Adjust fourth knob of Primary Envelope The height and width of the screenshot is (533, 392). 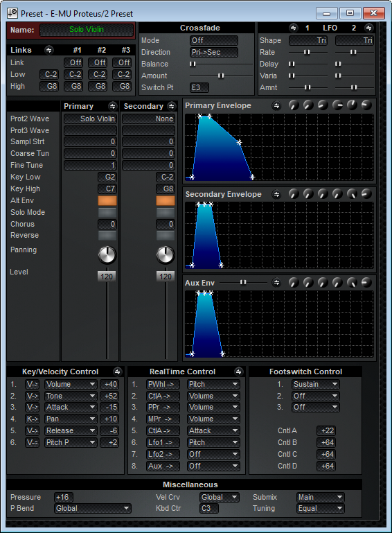337,105
